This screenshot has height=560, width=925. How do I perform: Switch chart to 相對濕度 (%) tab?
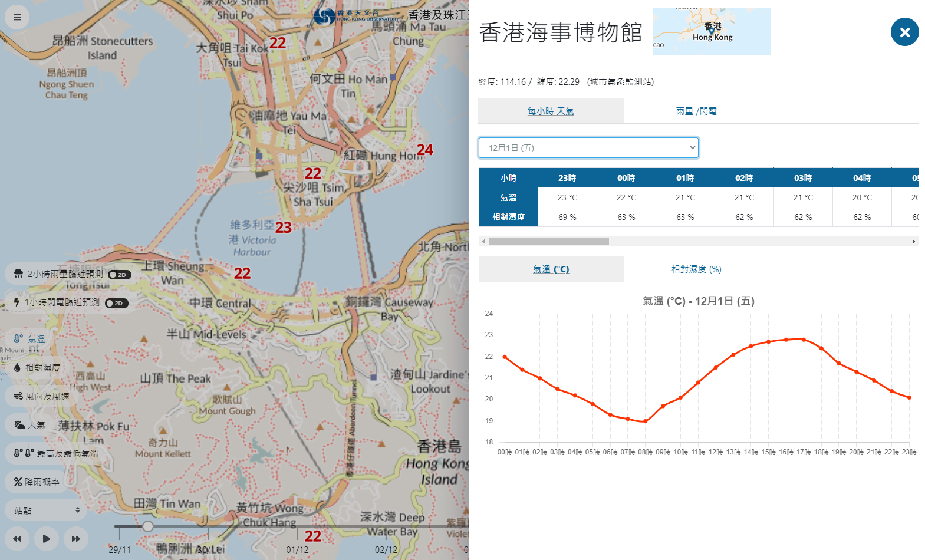(696, 269)
